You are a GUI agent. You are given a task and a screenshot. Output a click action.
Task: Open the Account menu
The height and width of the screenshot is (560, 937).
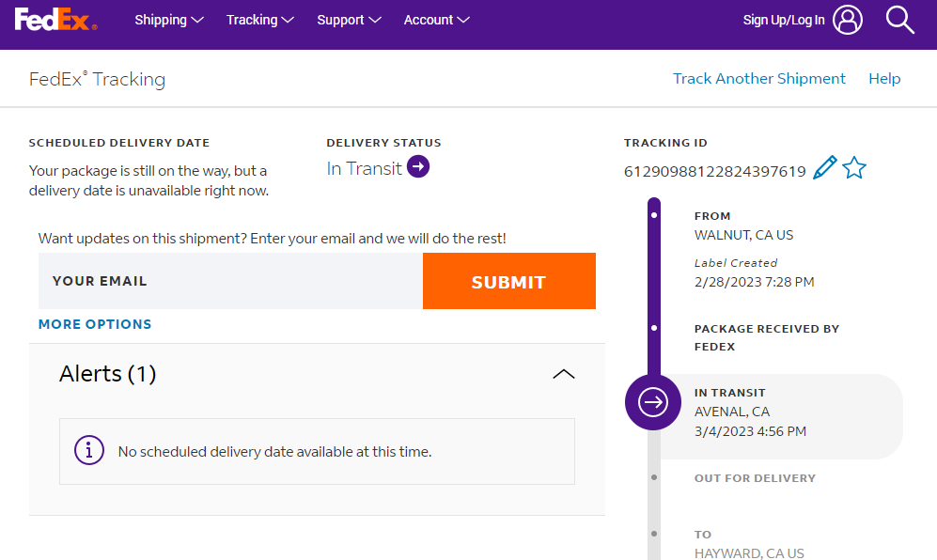[437, 20]
